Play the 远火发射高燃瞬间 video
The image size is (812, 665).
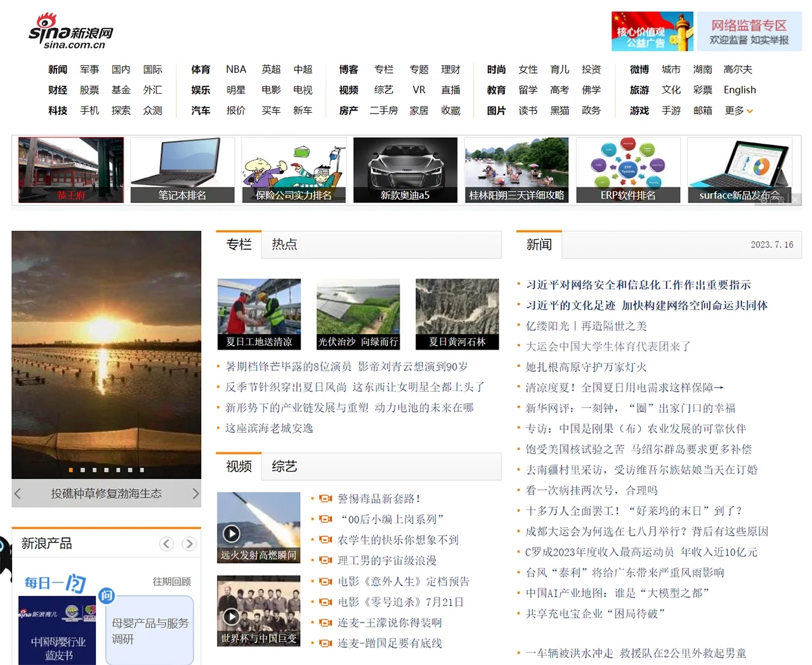tap(232, 533)
